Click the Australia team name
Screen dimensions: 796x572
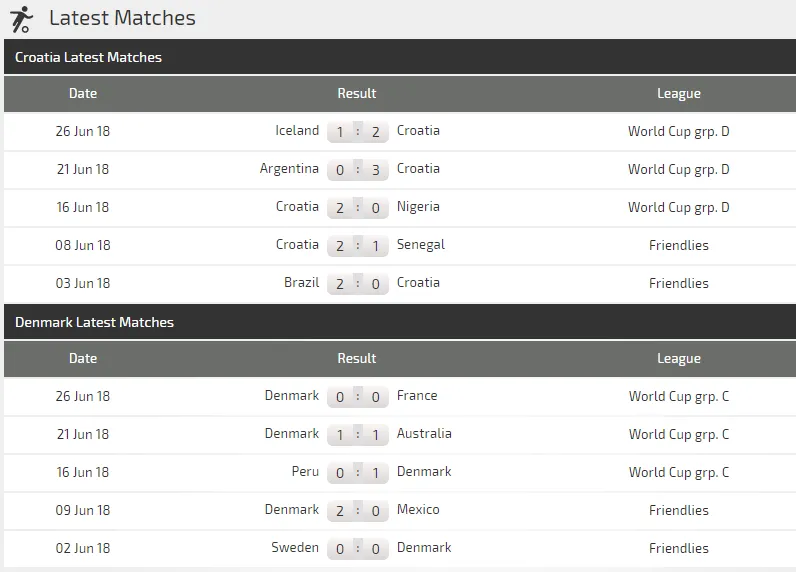coord(424,434)
